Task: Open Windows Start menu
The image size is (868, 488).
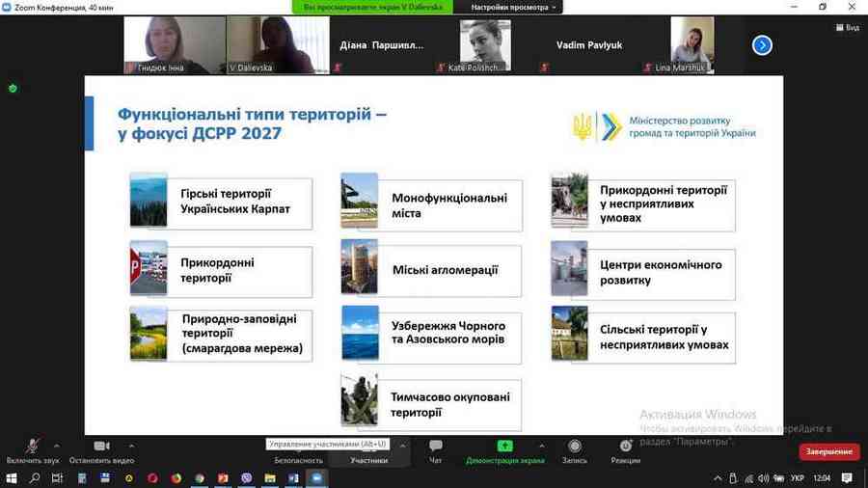Action: point(11,478)
